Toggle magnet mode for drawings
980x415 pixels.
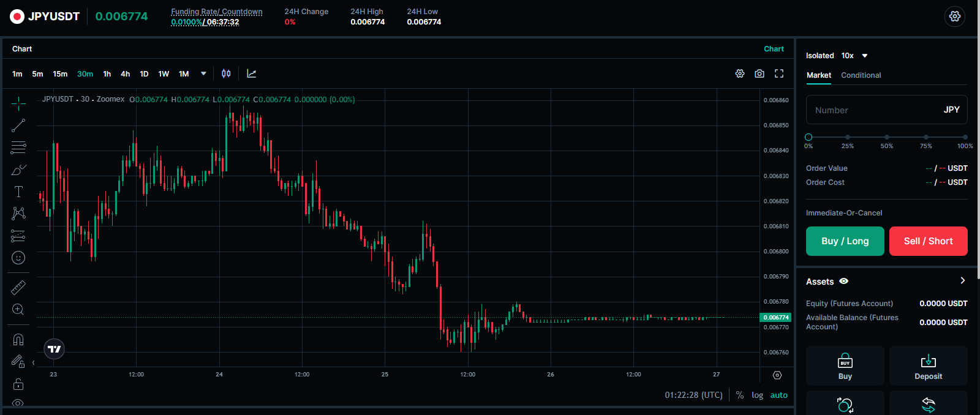(18, 339)
